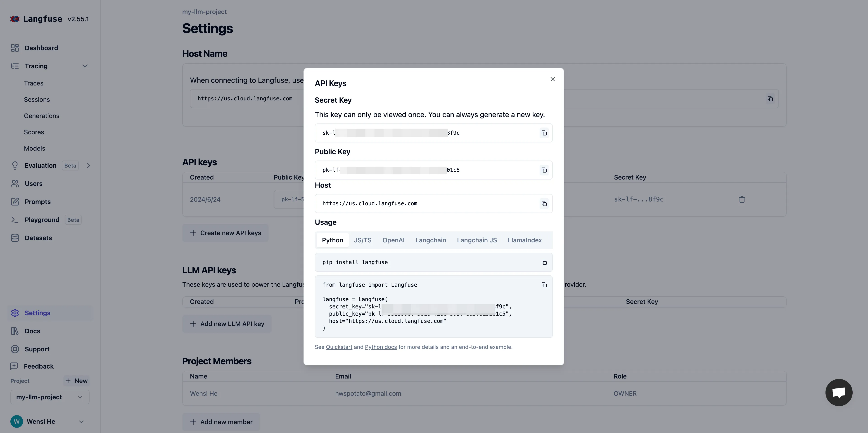
Task: Expand the Evaluation menu arrow
Action: (x=89, y=166)
